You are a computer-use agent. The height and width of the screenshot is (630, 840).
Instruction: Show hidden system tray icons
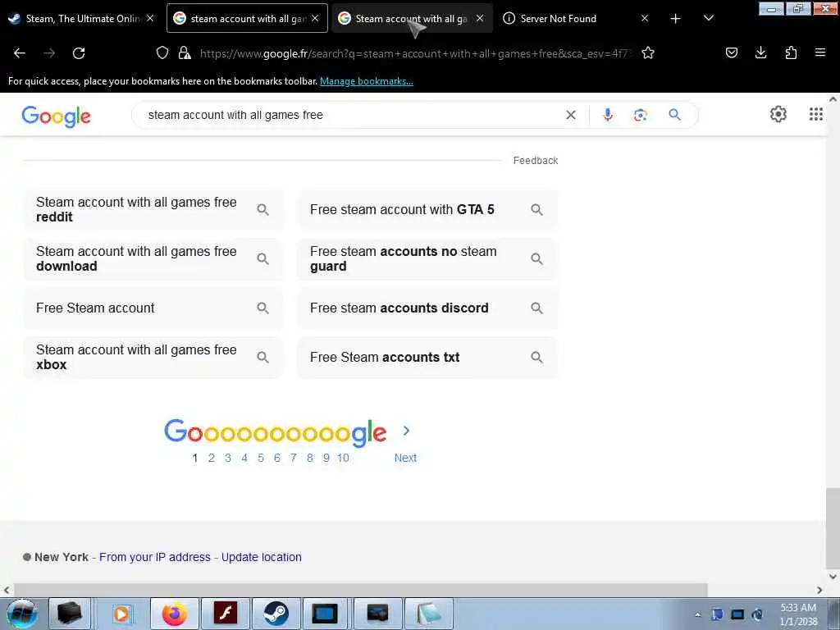pos(697,614)
